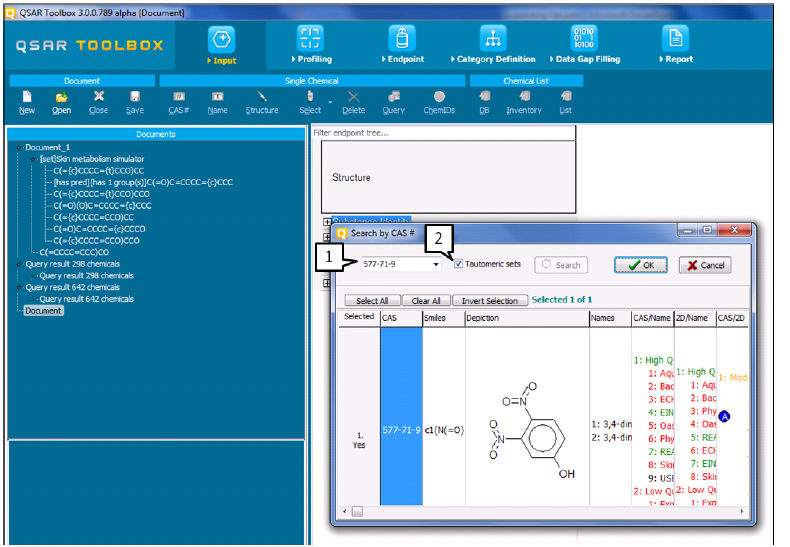790x547 pixels.
Task: Click the Structure cell in endpoint tree
Action: tap(448, 177)
